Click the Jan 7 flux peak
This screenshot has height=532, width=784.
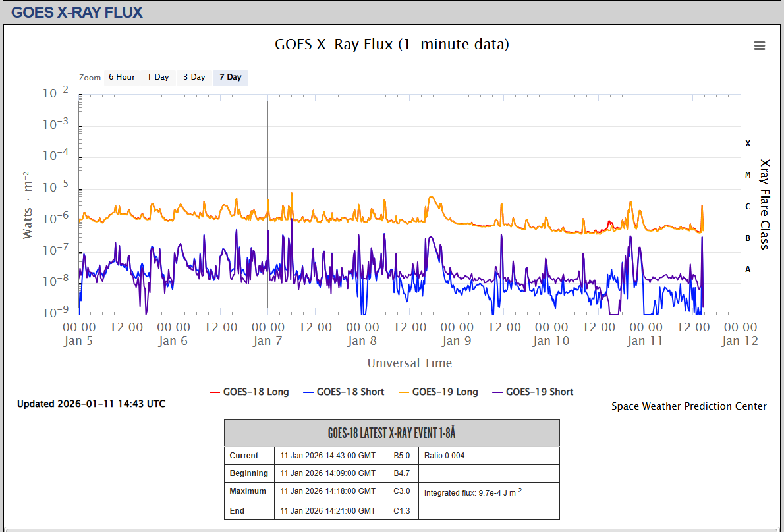pos(291,195)
